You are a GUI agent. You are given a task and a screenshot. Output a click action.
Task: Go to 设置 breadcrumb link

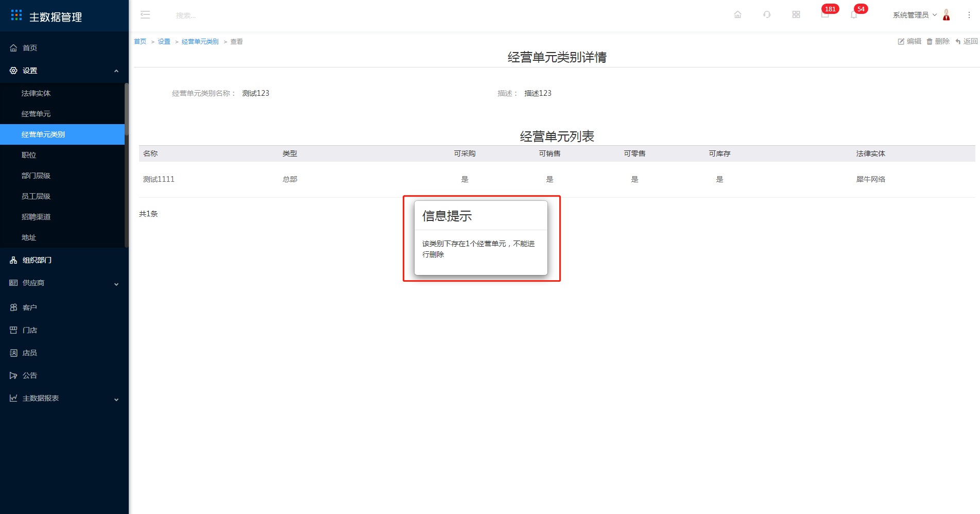coord(164,42)
